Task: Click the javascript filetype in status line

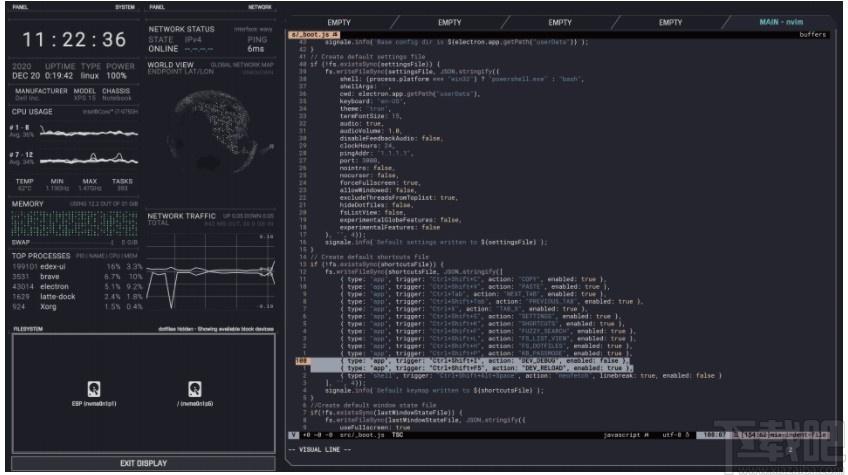Action: (622, 435)
